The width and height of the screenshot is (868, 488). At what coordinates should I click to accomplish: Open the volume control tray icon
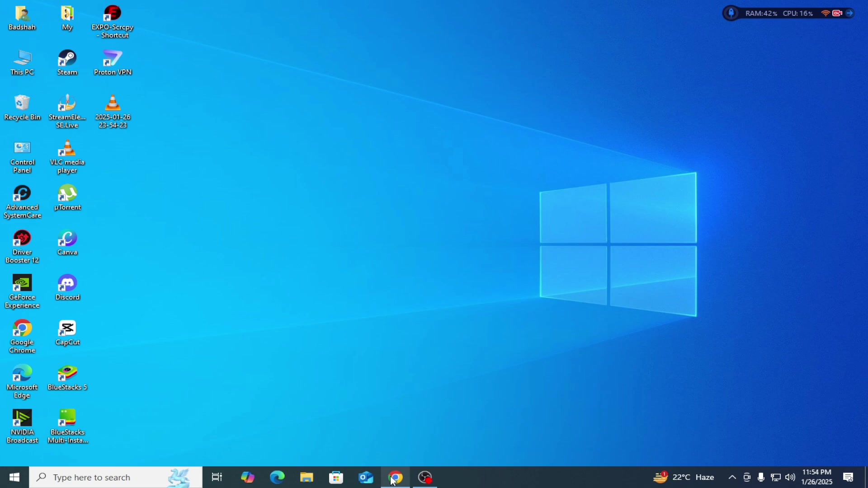(791, 478)
